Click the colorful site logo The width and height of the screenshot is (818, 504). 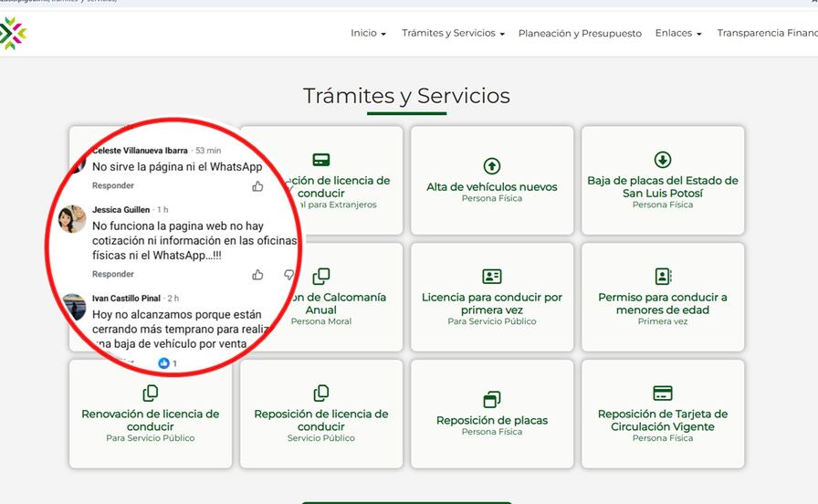(13, 34)
